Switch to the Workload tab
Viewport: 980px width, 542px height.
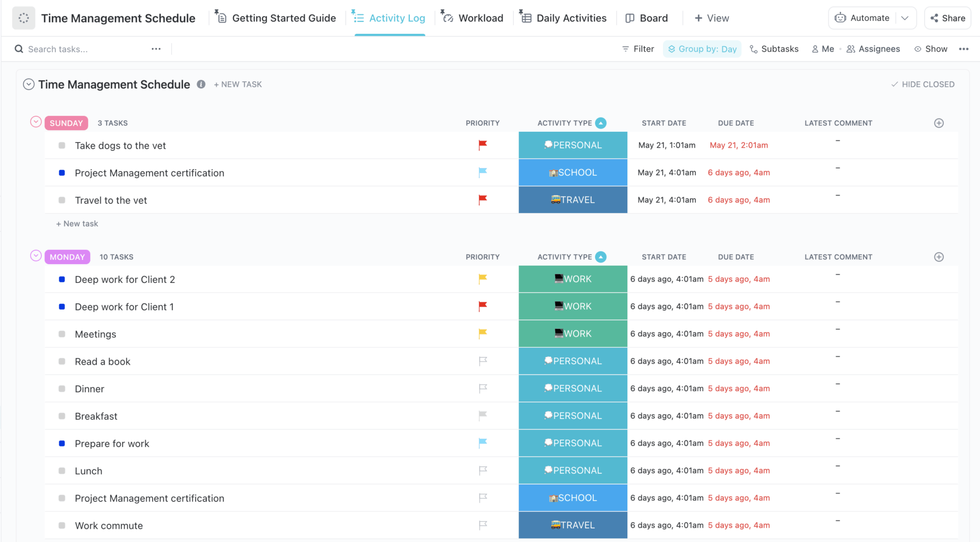coord(472,18)
